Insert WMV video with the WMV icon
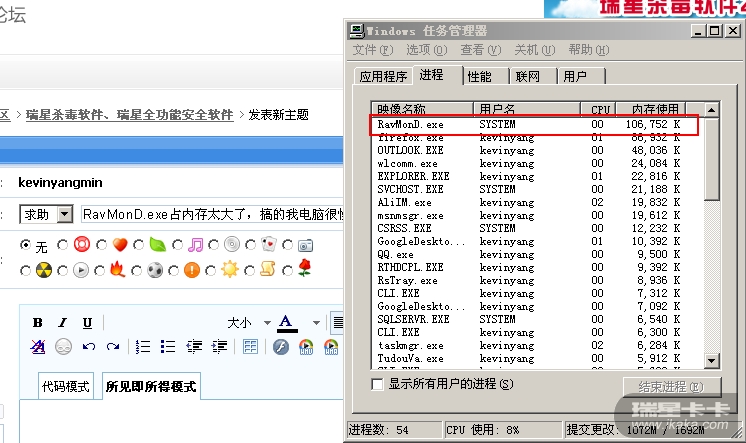The width and height of the screenshot is (746, 443). (x=306, y=347)
